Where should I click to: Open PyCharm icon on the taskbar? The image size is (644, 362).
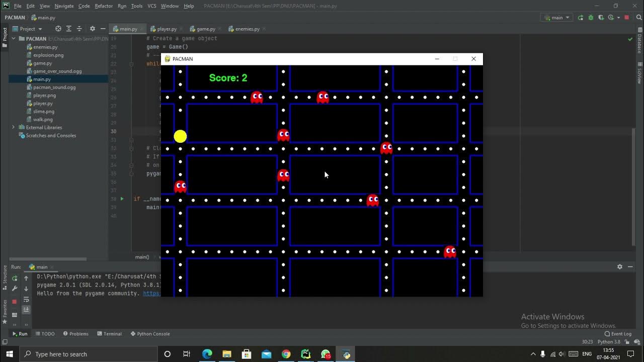tap(306, 354)
